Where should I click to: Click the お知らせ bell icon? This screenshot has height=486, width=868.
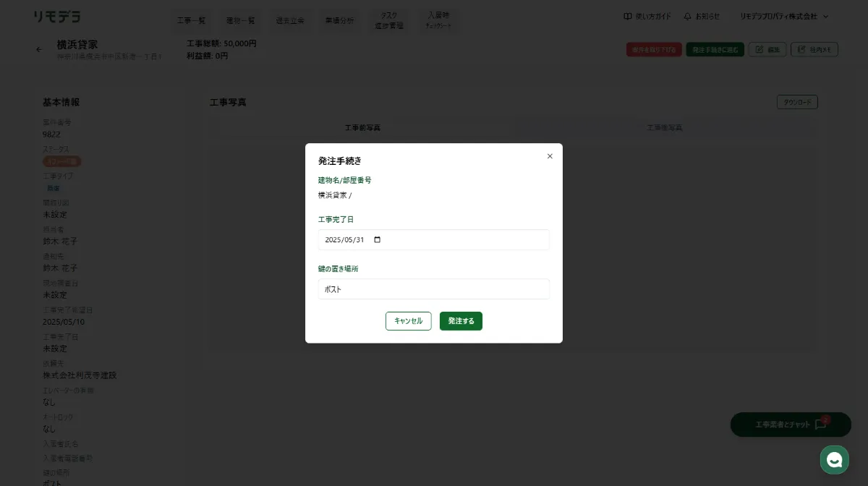click(687, 17)
